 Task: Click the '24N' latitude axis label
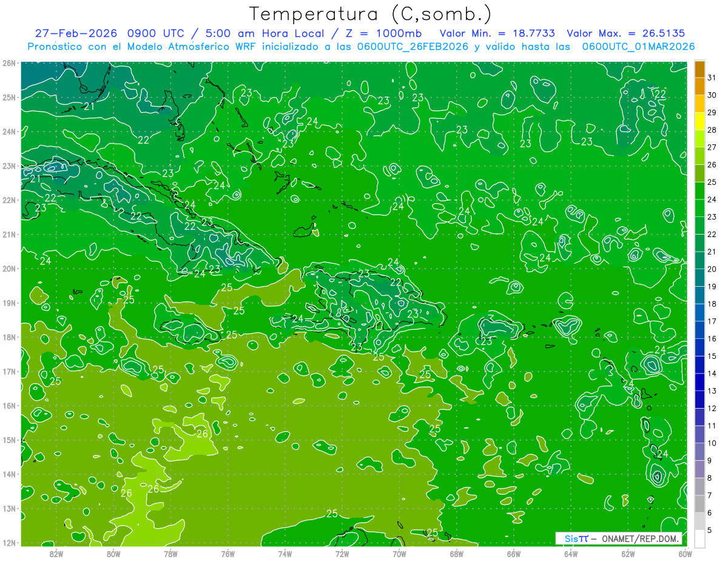8,132
